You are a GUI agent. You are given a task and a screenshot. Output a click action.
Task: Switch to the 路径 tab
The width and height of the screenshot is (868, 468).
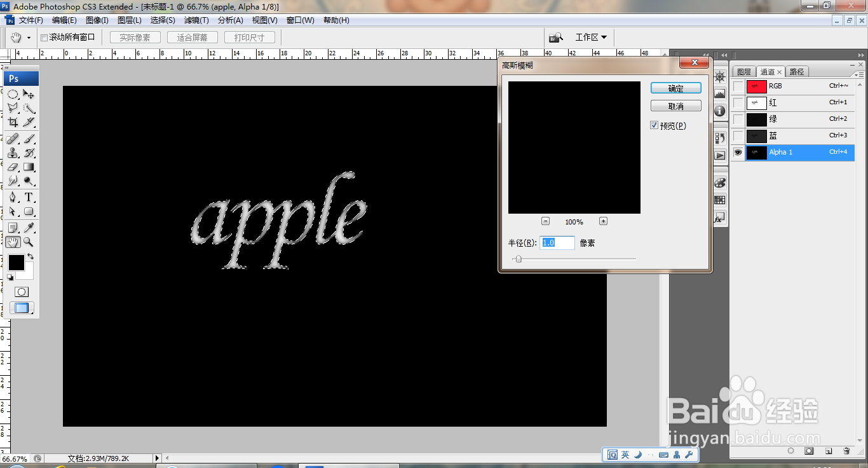pos(797,72)
